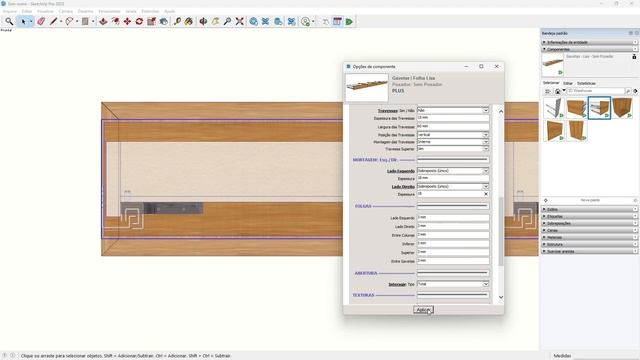Click the 3D Warehouse search field

[x=596, y=91]
